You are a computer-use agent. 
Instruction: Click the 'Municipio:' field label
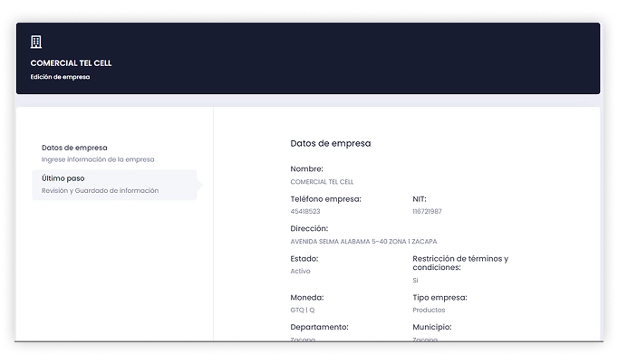click(x=431, y=327)
